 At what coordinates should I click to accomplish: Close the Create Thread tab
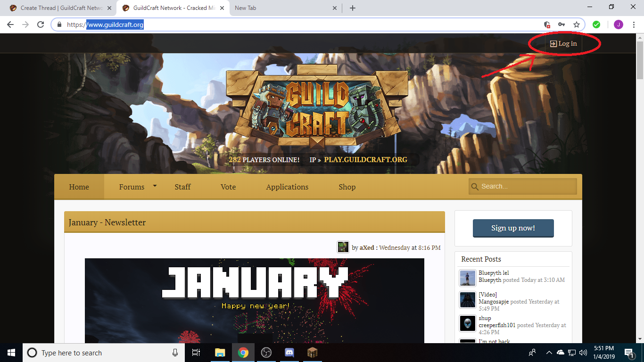coord(109,8)
